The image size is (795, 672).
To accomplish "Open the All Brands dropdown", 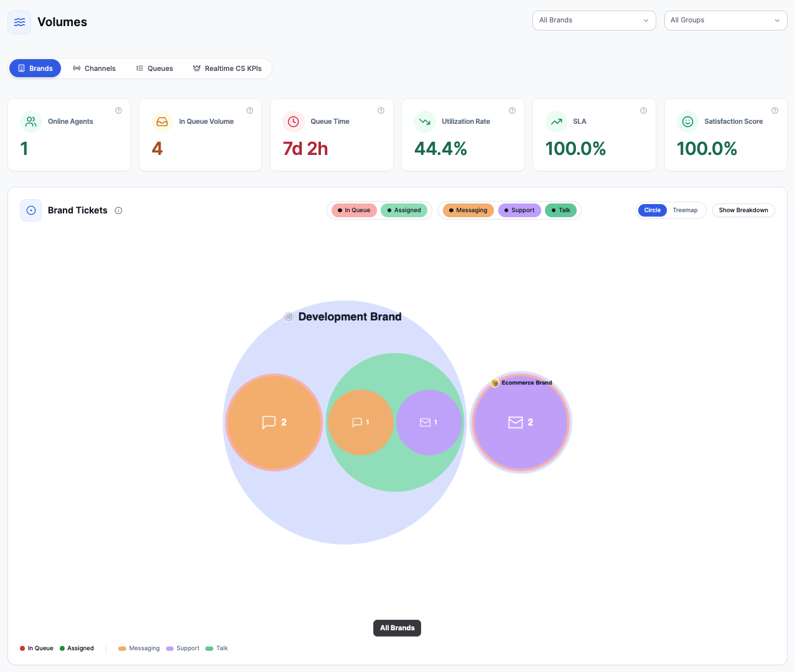I will (x=594, y=20).
